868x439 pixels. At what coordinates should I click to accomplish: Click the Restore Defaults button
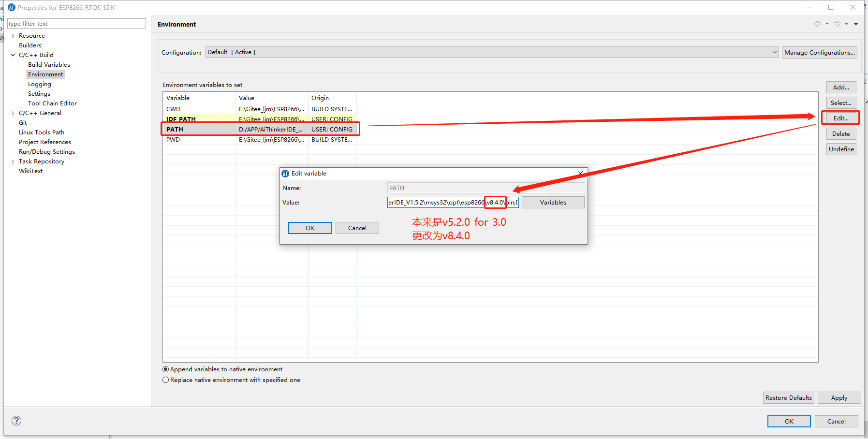pos(788,397)
